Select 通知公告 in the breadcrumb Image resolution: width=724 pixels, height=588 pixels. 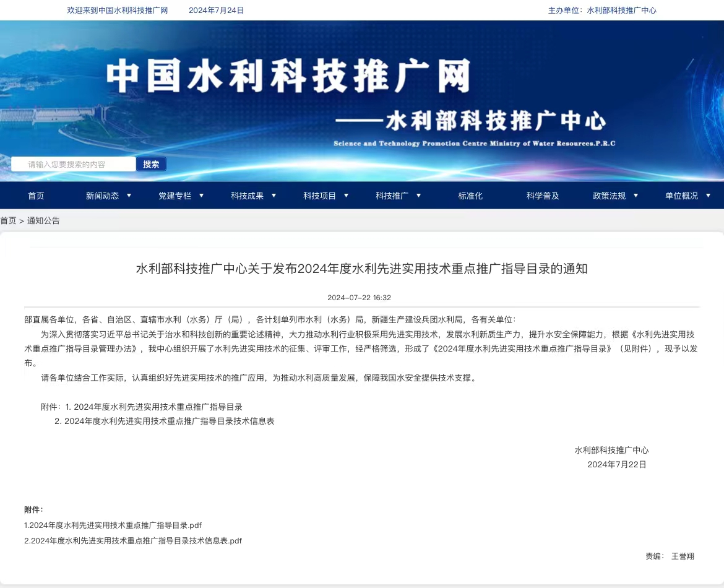click(x=43, y=221)
